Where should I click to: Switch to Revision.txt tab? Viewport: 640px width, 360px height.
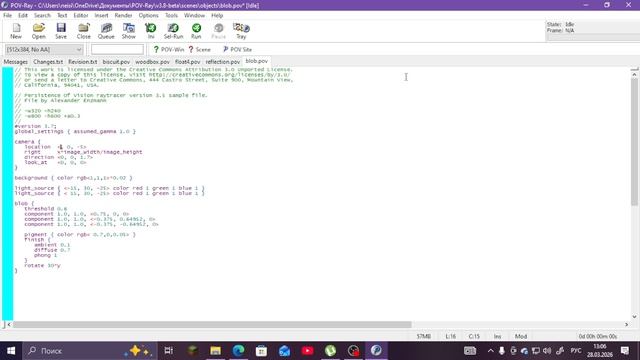coord(83,62)
